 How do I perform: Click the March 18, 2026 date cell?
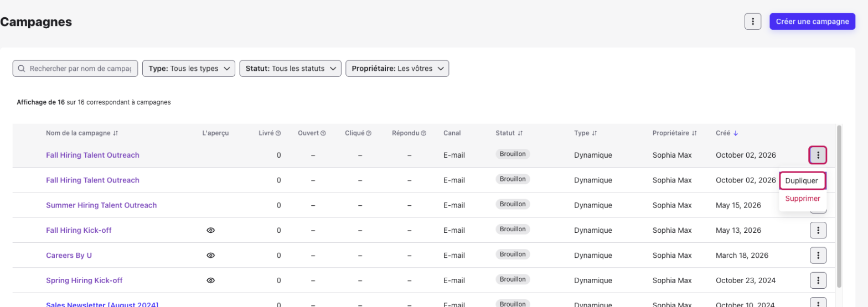(742, 256)
